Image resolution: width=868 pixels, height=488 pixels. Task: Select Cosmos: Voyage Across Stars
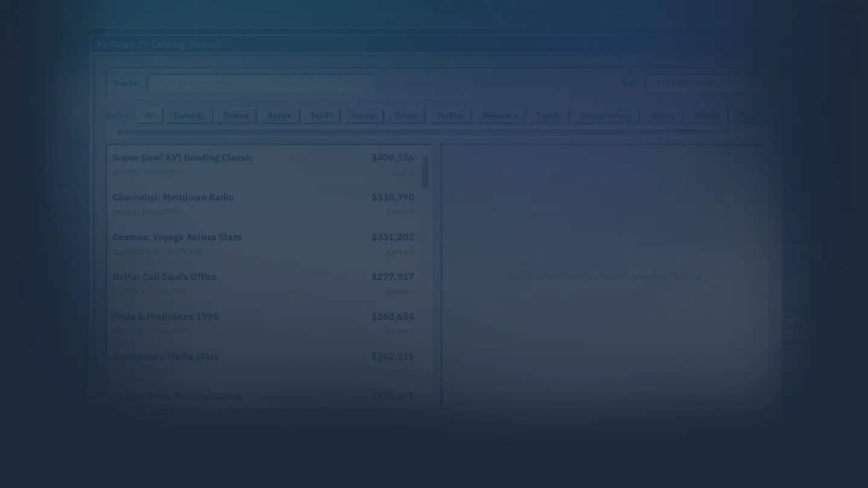(x=263, y=244)
